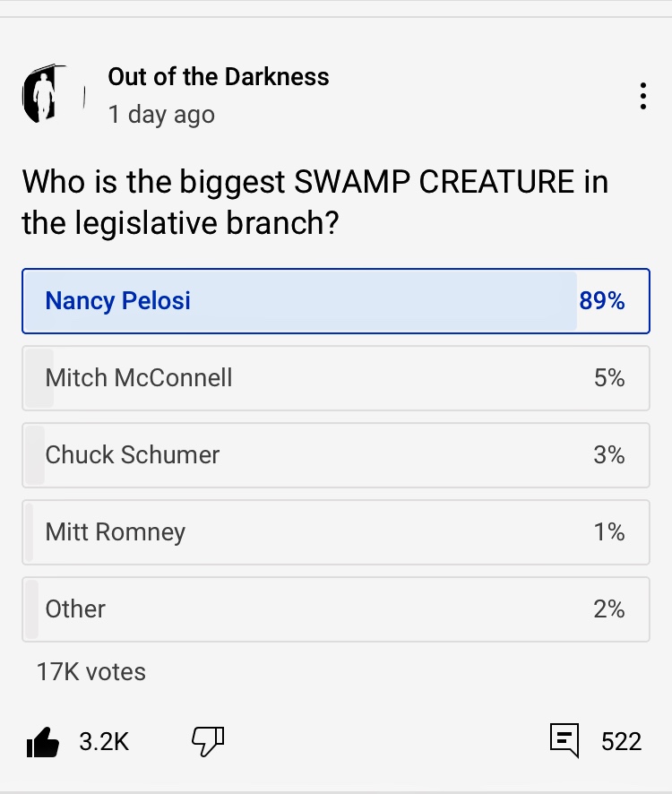Pick the Mitt Romney poll option

[335, 532]
